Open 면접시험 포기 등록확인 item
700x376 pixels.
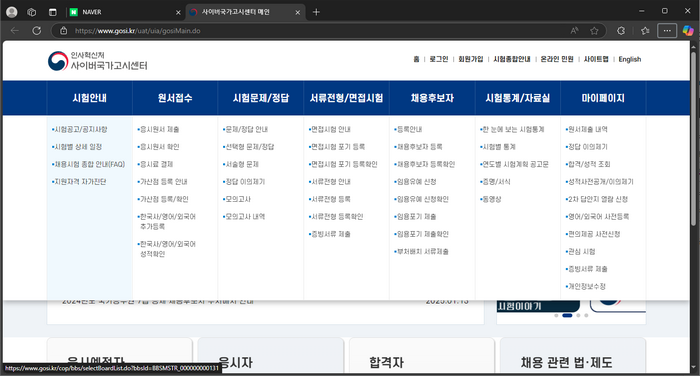click(343, 164)
